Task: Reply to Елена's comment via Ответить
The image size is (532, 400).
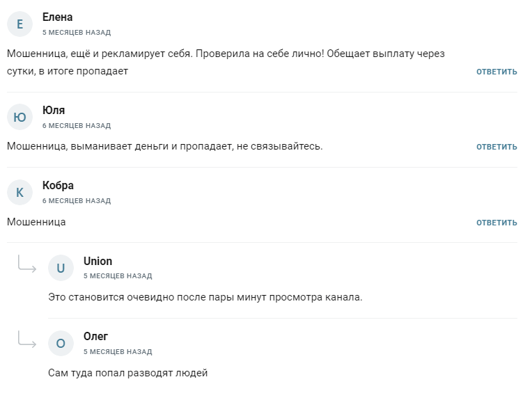Action: pyautogui.click(x=496, y=72)
